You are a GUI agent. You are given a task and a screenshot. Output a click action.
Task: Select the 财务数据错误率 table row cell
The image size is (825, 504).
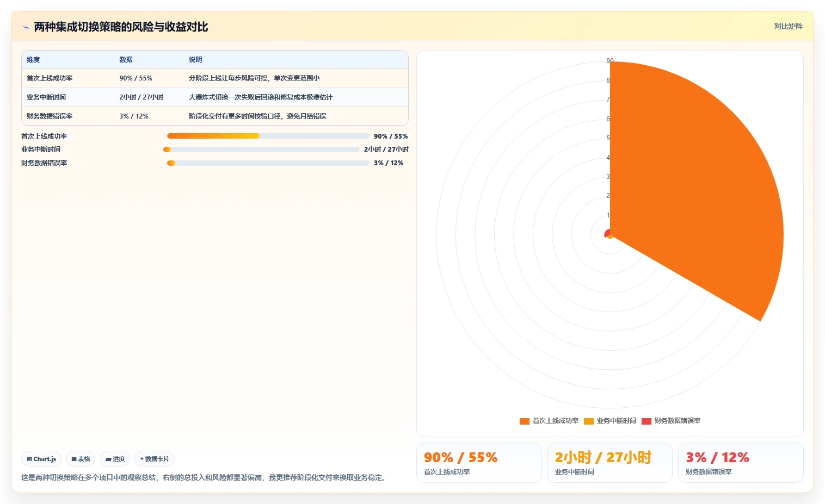click(50, 116)
